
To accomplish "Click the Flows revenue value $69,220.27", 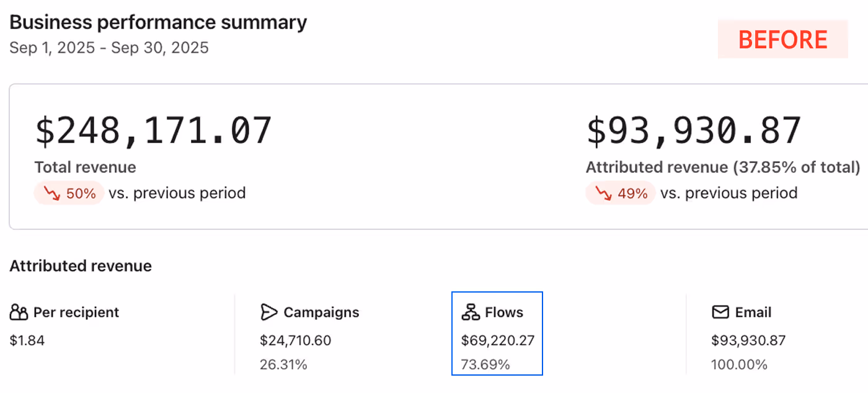I will (x=495, y=340).
